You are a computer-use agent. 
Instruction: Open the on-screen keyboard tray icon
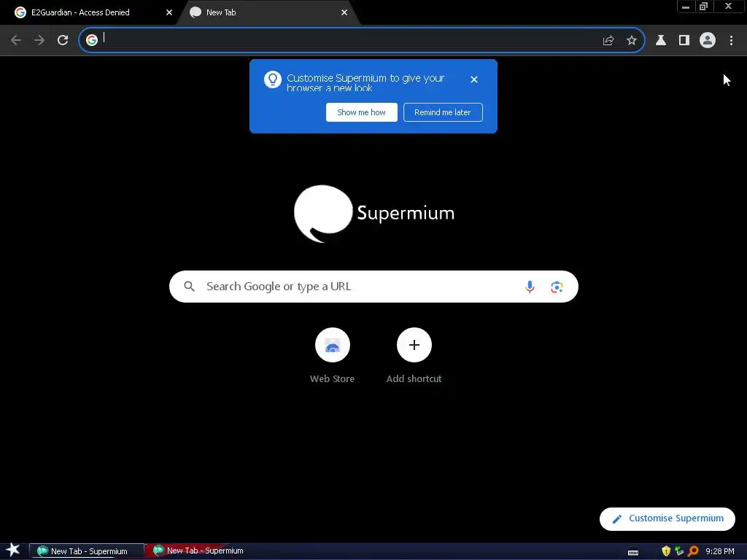pyautogui.click(x=633, y=552)
